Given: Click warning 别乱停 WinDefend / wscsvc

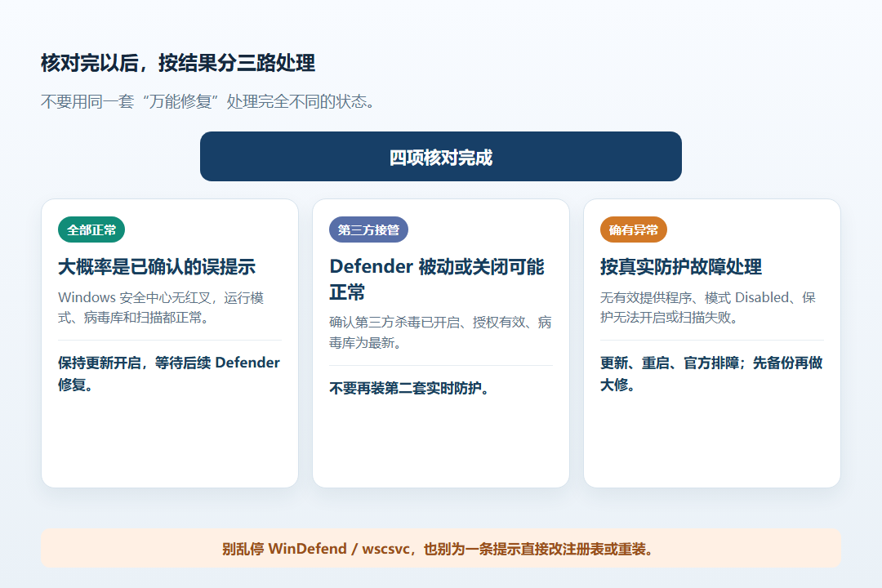Looking at the screenshot, I should 440,549.
